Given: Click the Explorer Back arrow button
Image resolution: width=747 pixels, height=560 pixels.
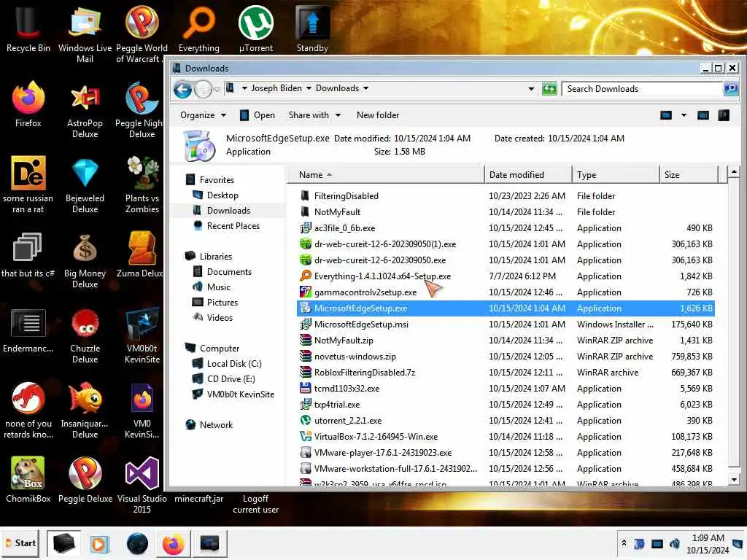Looking at the screenshot, I should coord(182,89).
